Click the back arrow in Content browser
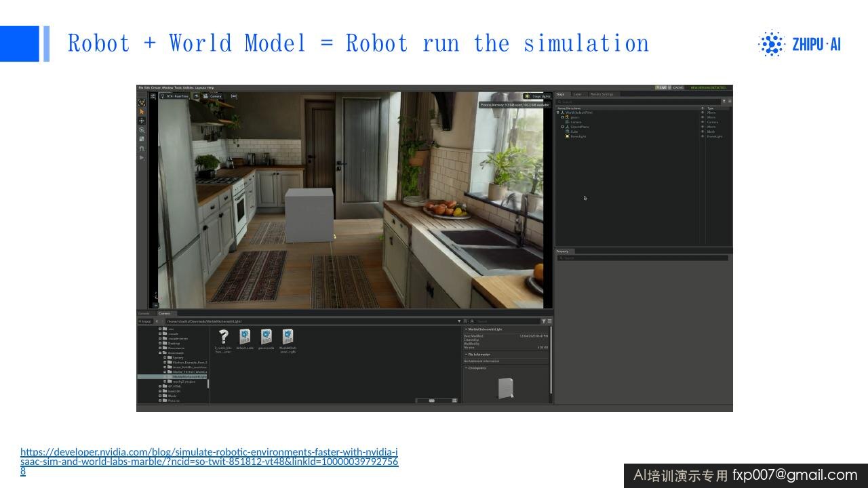Viewport: 868px width, 488px height. coord(157,321)
